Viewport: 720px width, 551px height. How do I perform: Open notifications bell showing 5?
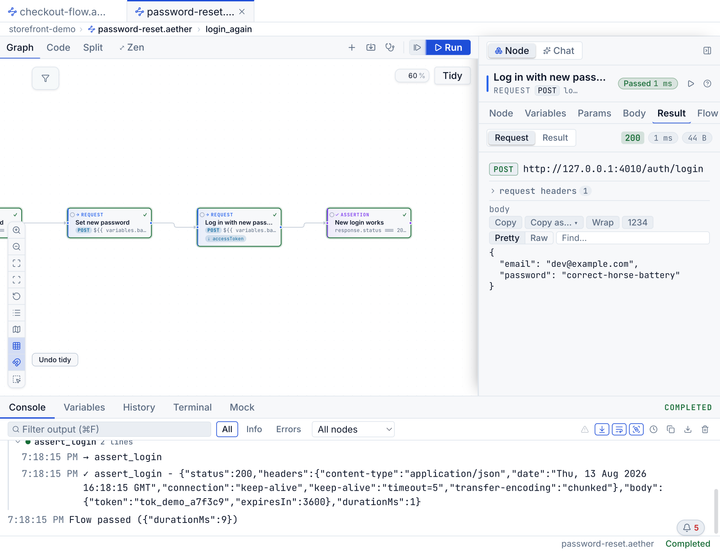click(x=690, y=528)
